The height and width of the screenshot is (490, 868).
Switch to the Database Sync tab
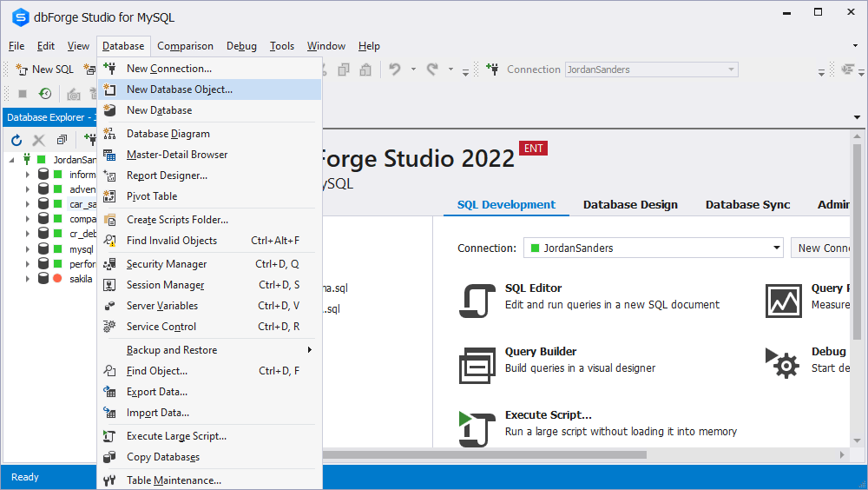747,204
